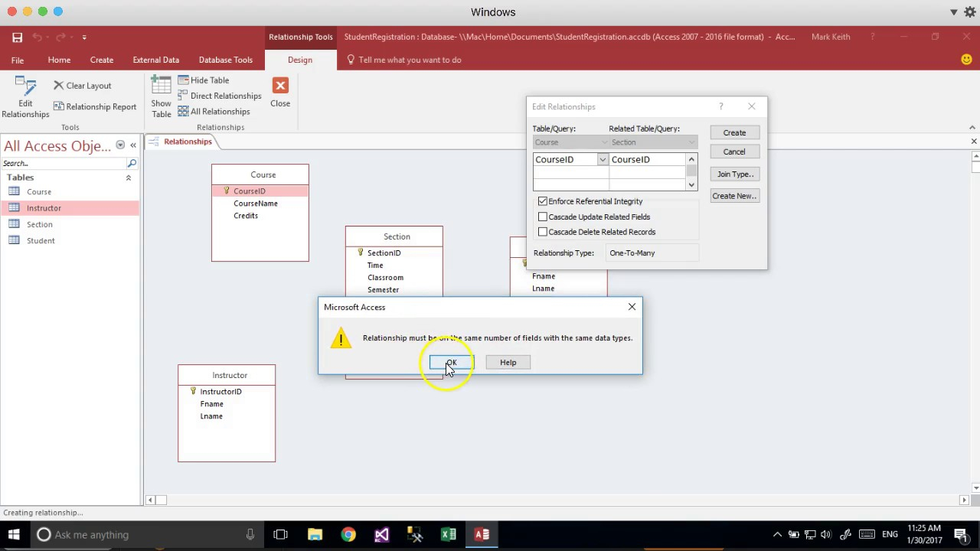Enable Cascade Update Related Fields
The height and width of the screenshot is (551, 980).
click(x=543, y=217)
